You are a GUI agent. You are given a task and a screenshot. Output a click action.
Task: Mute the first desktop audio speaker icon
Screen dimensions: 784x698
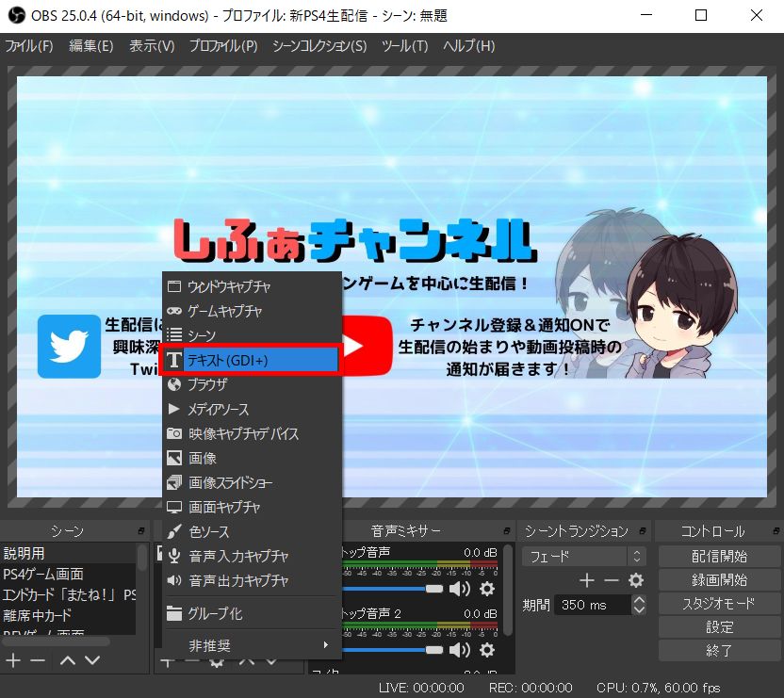pyautogui.click(x=460, y=589)
